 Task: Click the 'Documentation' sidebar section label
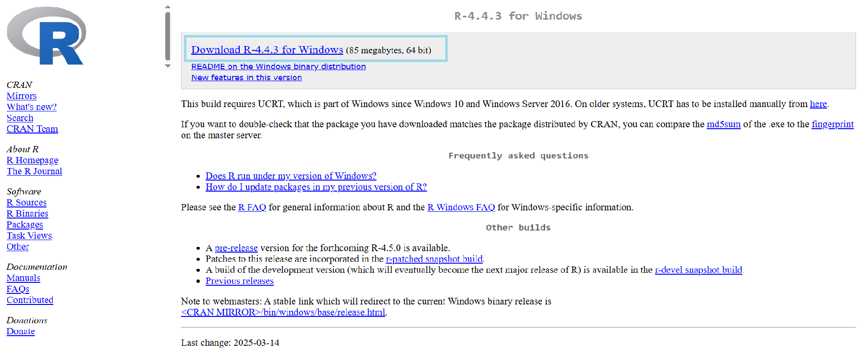tap(37, 267)
